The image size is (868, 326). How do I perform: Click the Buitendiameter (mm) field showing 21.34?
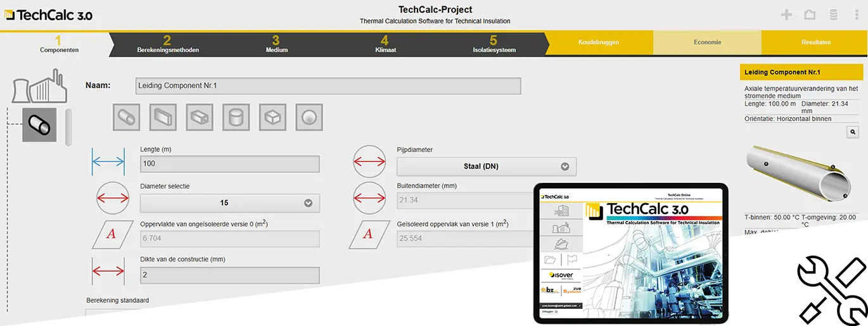pyautogui.click(x=466, y=200)
